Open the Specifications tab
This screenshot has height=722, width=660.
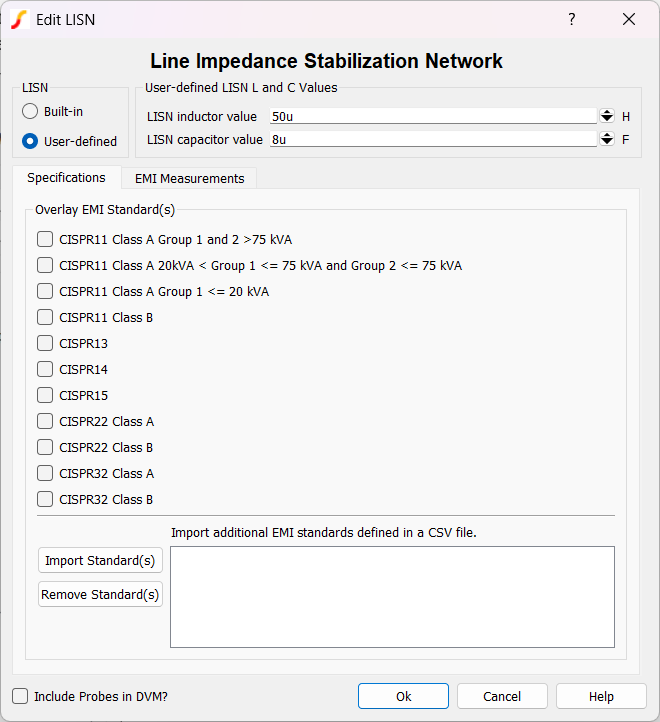(66, 178)
